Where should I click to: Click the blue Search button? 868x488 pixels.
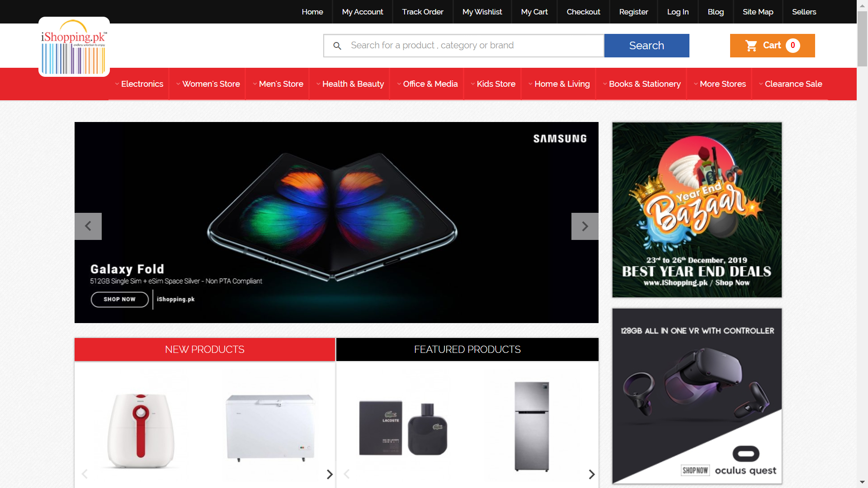coord(646,46)
